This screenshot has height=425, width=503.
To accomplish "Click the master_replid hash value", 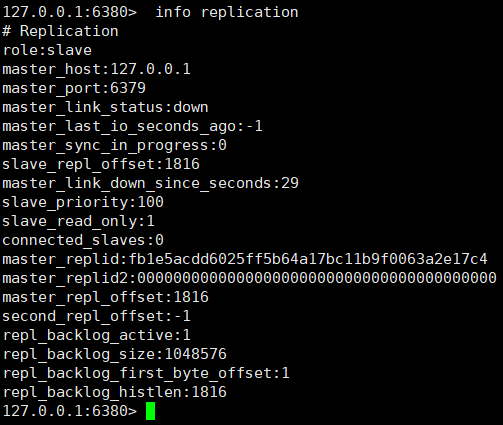I will click(x=308, y=259).
